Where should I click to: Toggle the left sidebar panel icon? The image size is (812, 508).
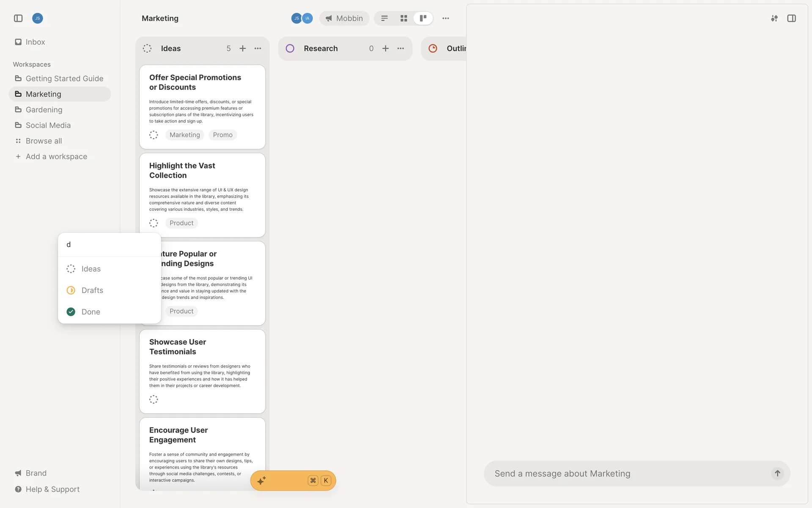click(18, 18)
